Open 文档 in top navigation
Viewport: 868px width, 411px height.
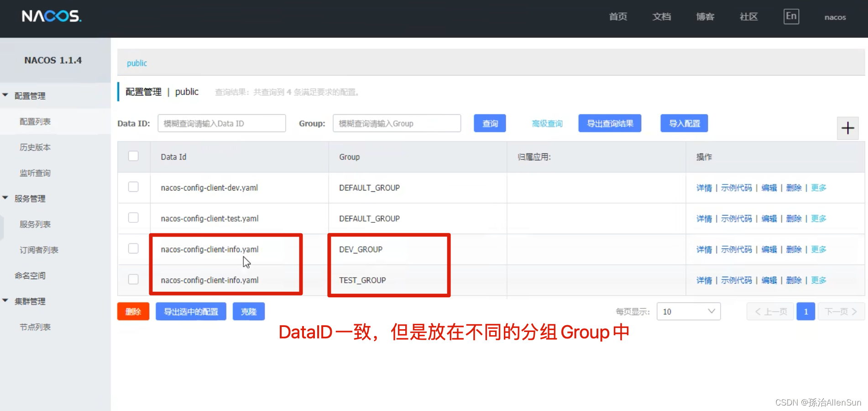point(662,17)
